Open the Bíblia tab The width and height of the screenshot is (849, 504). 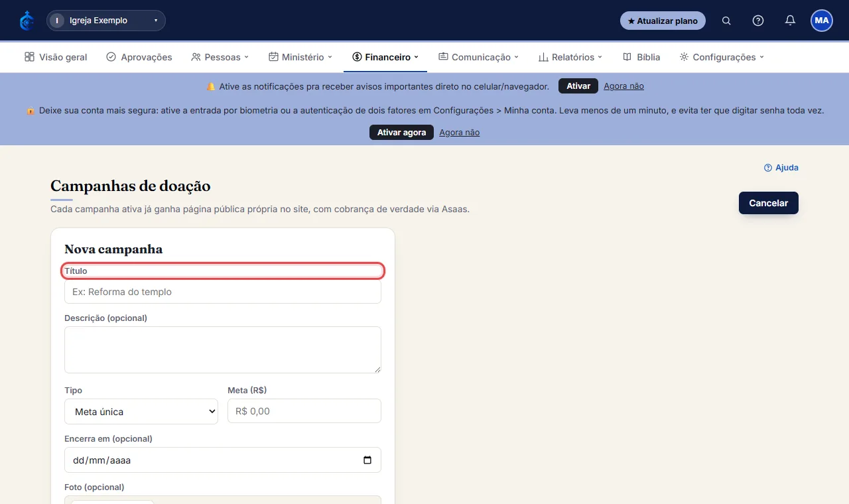[x=641, y=57]
